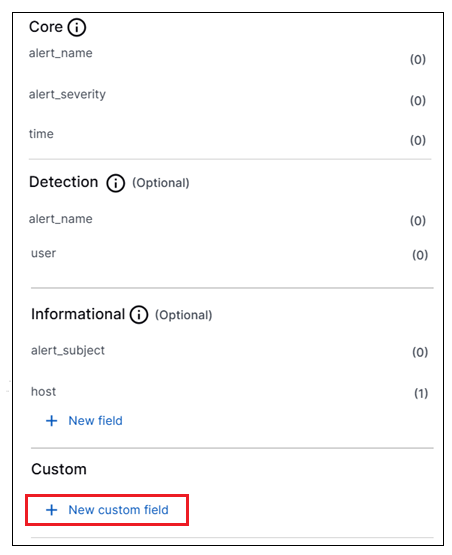Click the plus icon beside New custom field

pyautogui.click(x=52, y=510)
